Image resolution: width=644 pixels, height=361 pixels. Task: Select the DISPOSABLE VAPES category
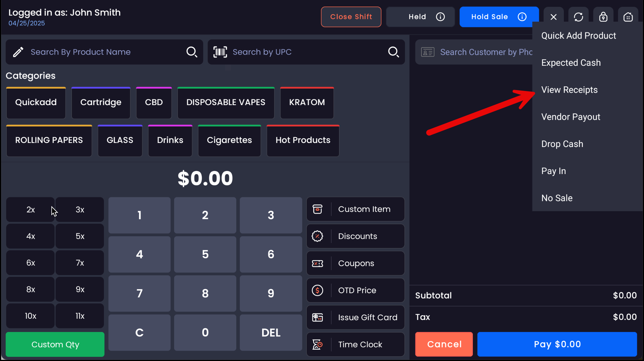click(226, 102)
